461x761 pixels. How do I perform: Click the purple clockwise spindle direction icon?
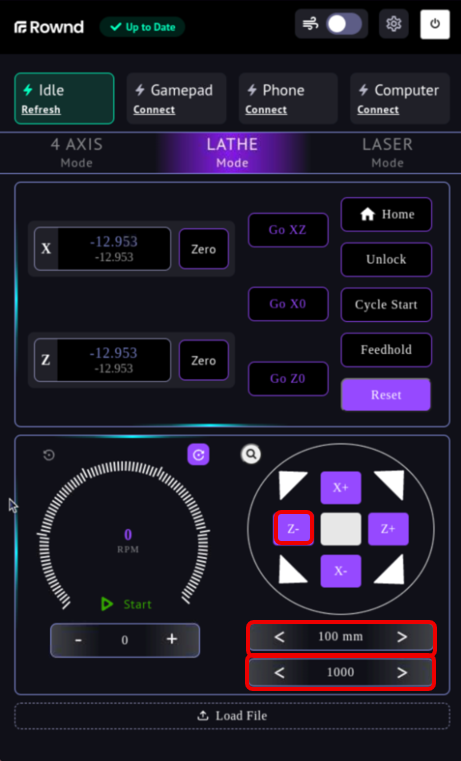click(x=198, y=455)
